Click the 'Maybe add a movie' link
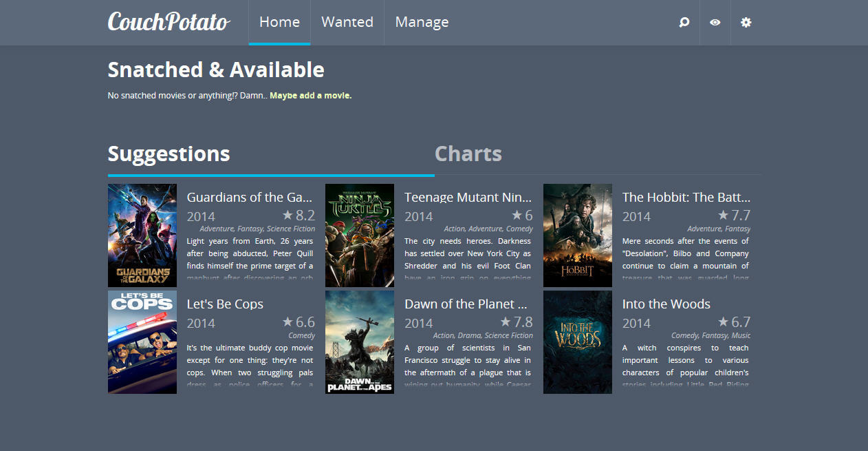868x451 pixels. pos(310,96)
